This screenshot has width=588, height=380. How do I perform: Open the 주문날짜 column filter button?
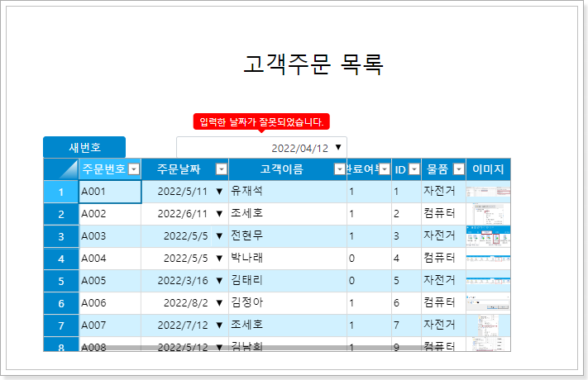tap(221, 169)
